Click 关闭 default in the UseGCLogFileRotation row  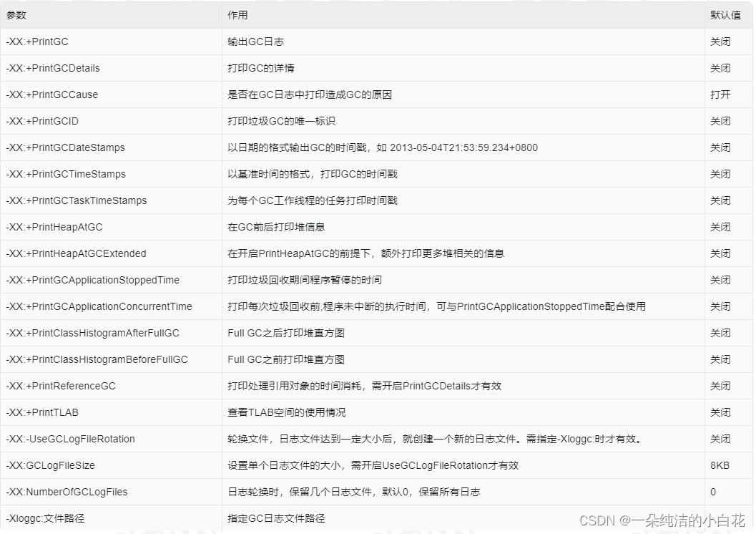[720, 440]
